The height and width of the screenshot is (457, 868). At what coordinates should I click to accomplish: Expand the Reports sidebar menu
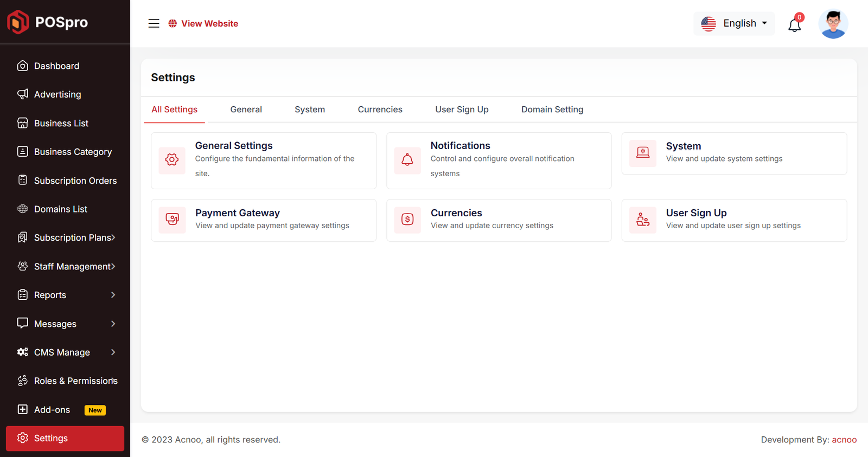(65, 295)
